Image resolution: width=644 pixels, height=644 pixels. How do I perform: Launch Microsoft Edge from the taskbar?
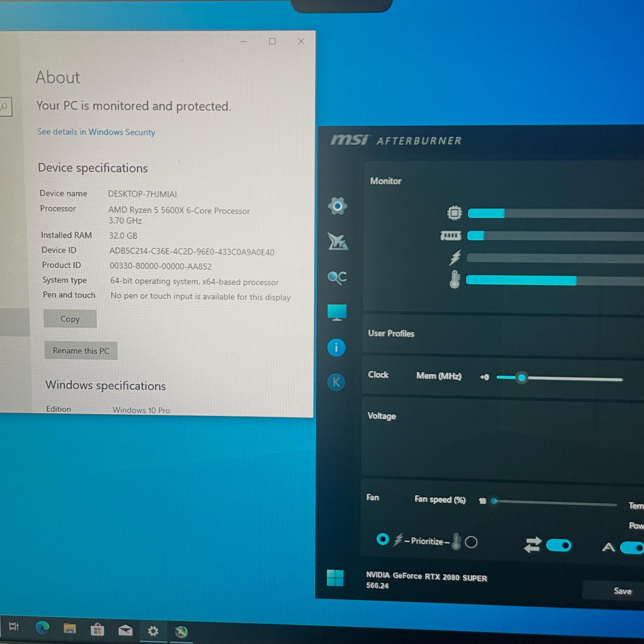pos(42,628)
